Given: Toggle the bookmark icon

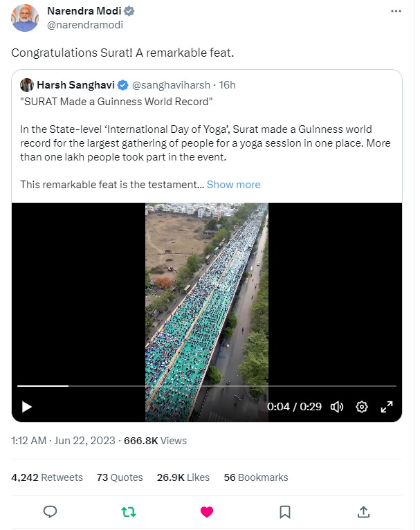Looking at the screenshot, I should [x=285, y=512].
